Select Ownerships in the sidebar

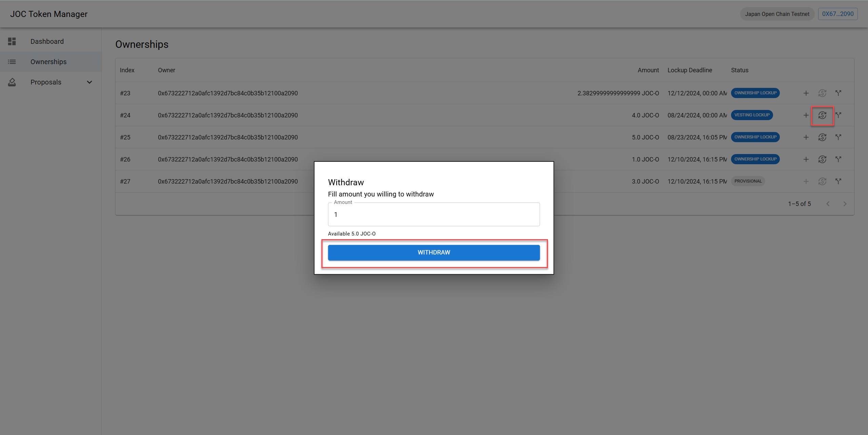click(x=48, y=62)
